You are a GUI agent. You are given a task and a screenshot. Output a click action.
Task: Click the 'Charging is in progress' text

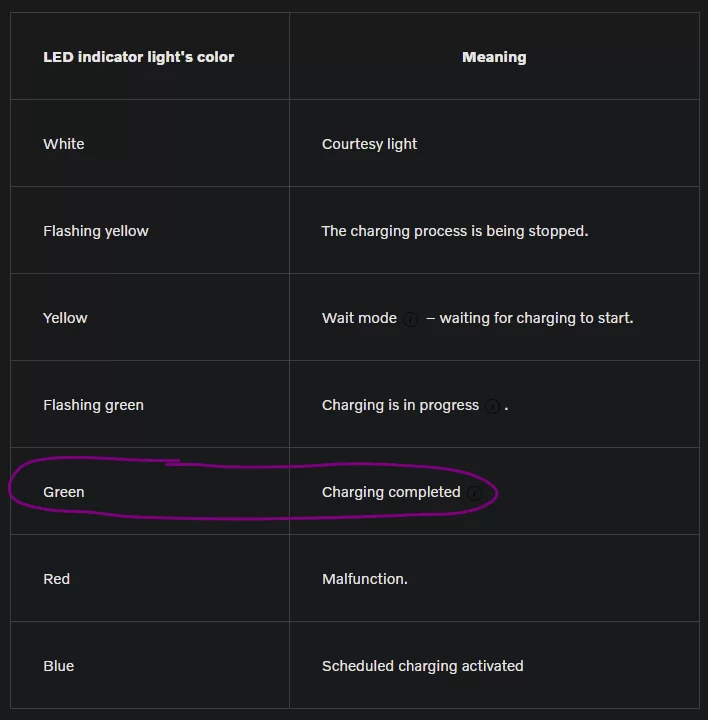(x=400, y=405)
